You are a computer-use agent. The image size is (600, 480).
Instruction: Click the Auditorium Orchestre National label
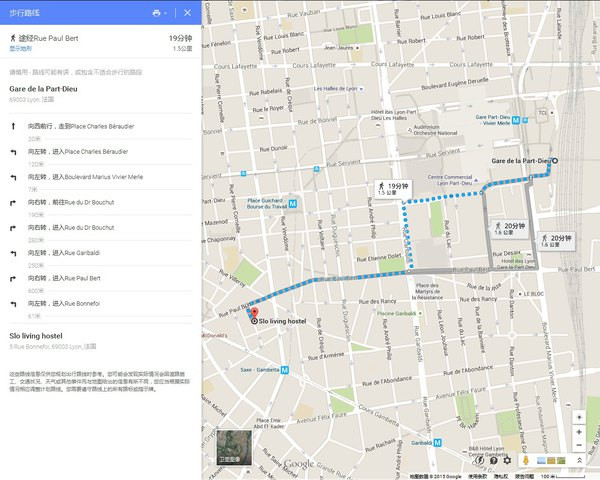pos(435,130)
